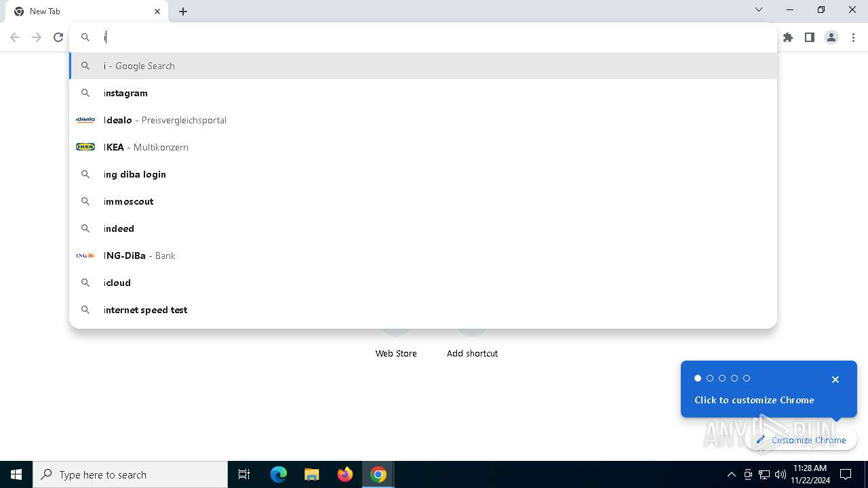Open the notifications action center
This screenshot has height=488, width=868.
point(846,474)
